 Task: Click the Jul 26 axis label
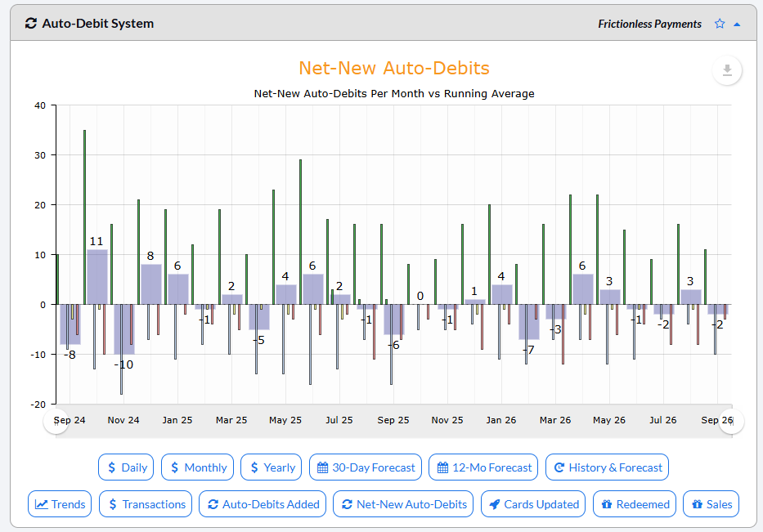(663, 420)
